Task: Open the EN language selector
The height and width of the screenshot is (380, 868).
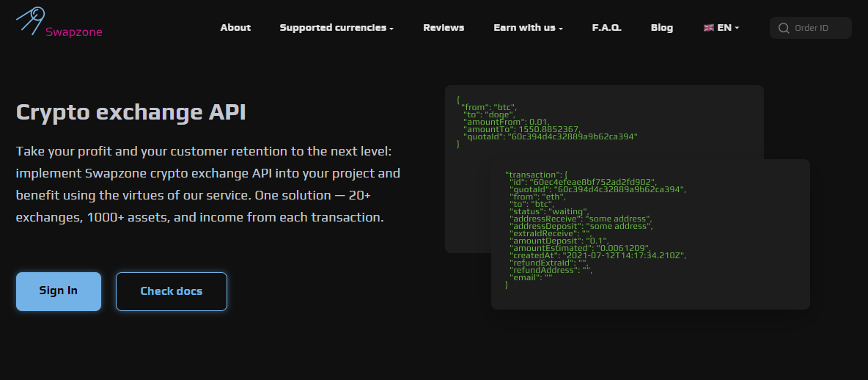Action: pyautogui.click(x=721, y=28)
